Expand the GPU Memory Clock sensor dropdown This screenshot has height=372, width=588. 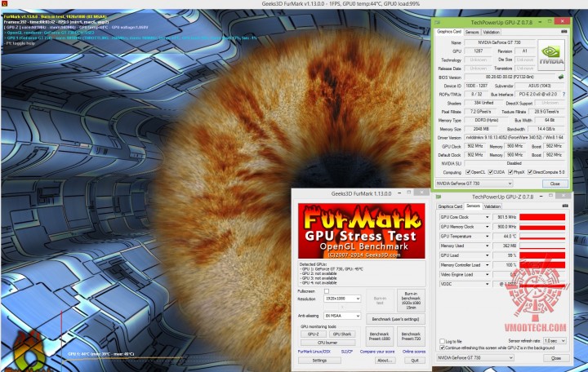coord(487,227)
